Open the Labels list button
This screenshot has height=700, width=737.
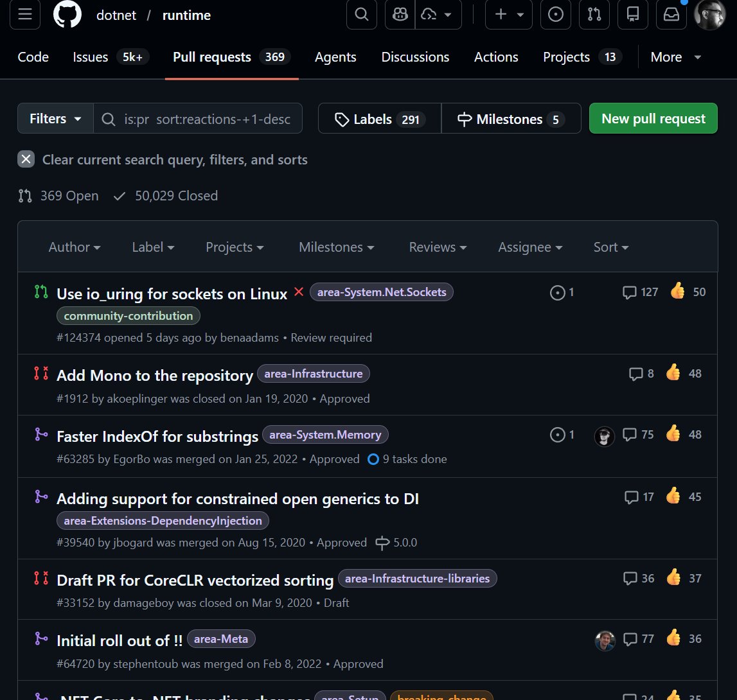[x=380, y=118]
